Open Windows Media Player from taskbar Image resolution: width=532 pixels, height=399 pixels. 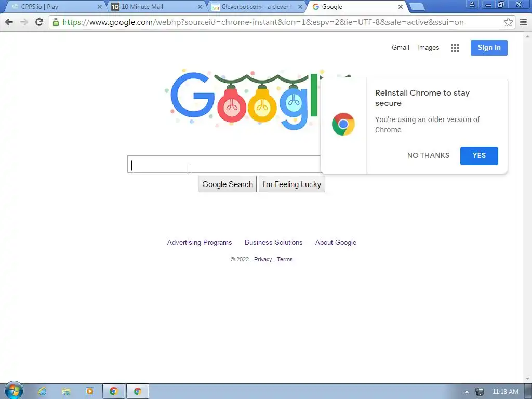click(x=89, y=392)
